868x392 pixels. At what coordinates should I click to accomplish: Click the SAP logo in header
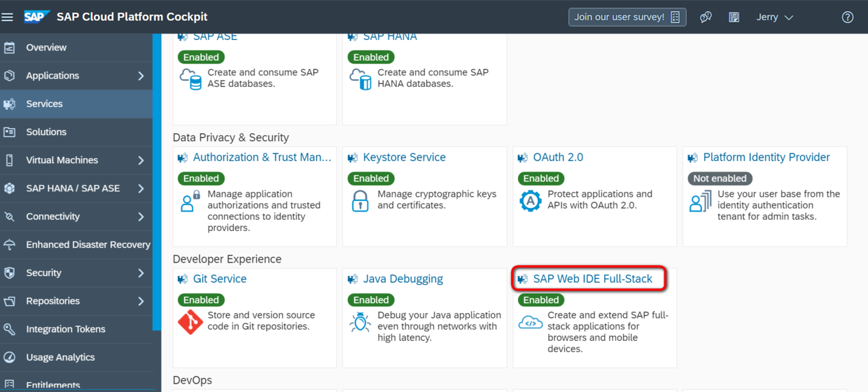tap(36, 17)
